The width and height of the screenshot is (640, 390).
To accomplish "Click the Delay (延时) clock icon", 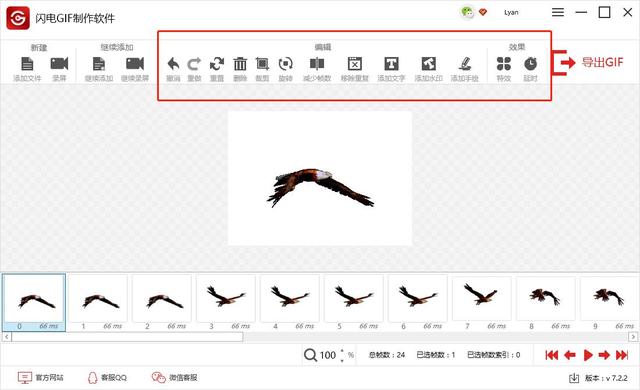I will pos(530,64).
